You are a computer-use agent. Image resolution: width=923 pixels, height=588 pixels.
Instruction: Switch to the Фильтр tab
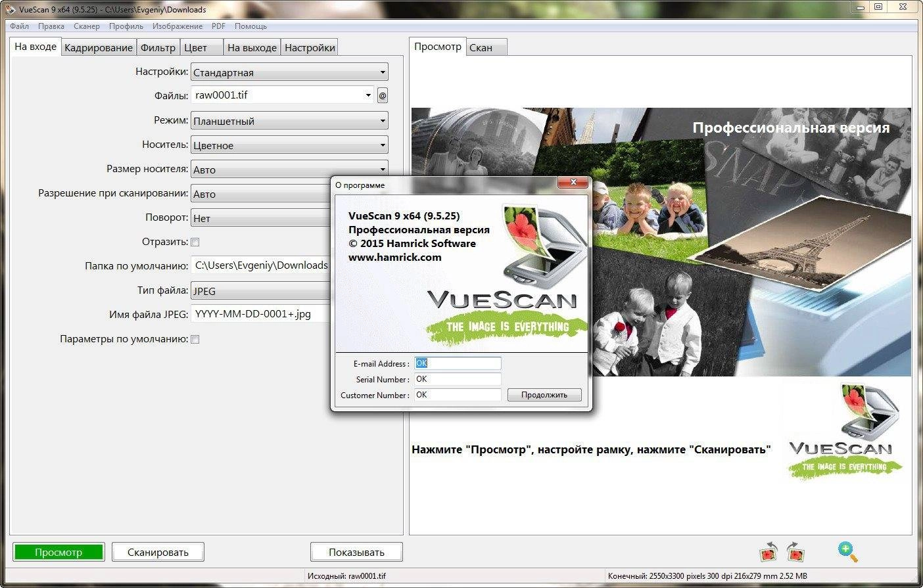158,47
